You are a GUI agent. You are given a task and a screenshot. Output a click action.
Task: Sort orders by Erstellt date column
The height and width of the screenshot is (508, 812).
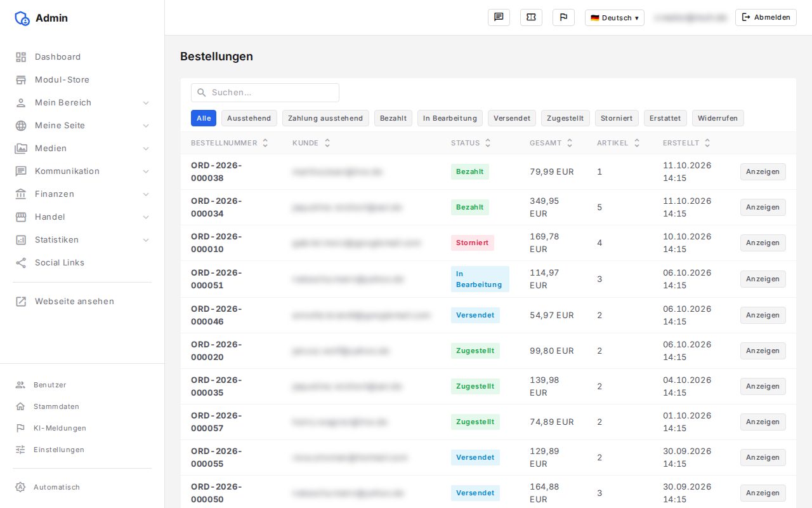686,144
